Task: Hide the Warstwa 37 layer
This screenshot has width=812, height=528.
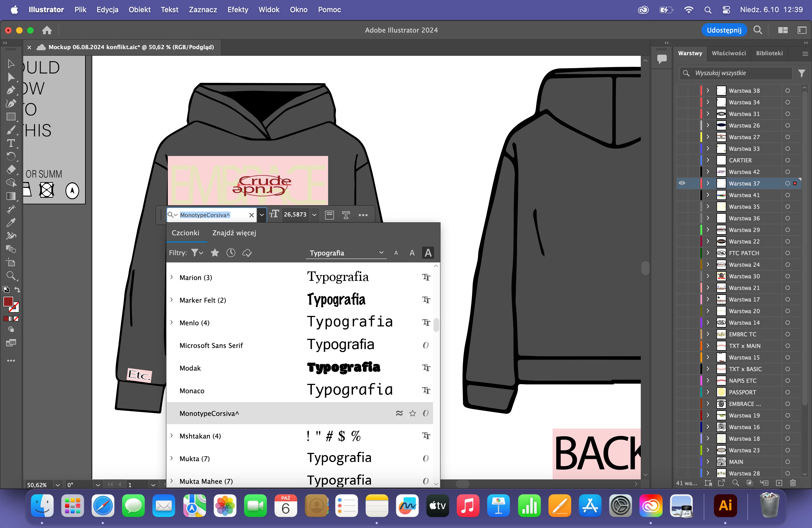Action: [682, 183]
